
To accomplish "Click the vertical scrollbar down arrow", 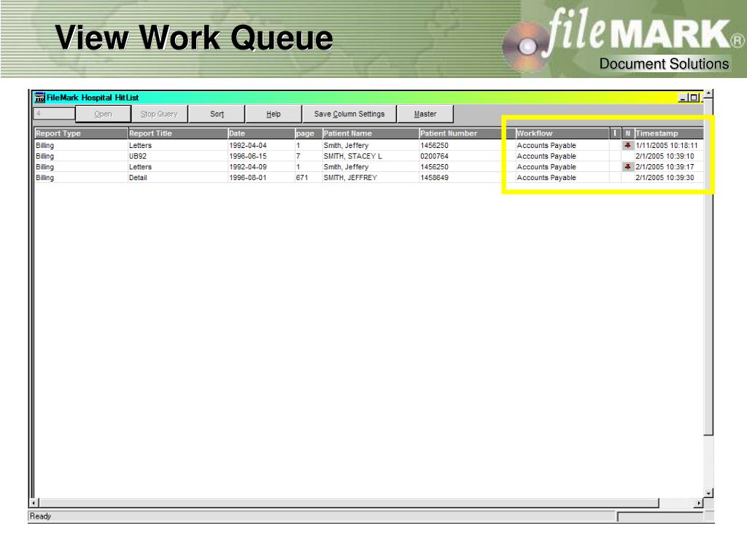I will 708,493.
